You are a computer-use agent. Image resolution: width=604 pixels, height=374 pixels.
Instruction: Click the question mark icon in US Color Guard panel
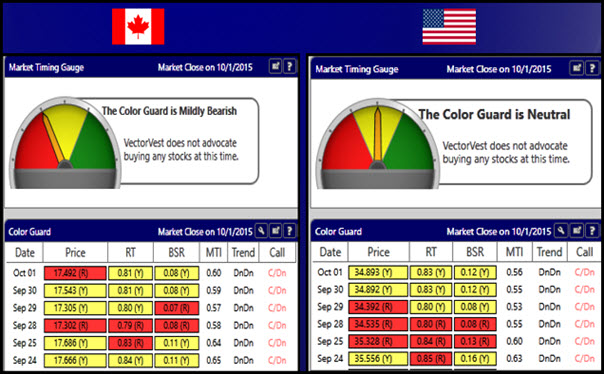point(592,230)
